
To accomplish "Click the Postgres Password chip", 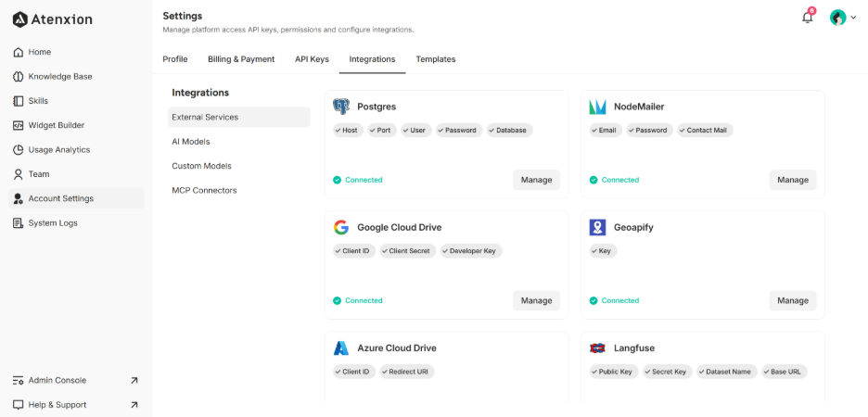I will pyautogui.click(x=459, y=131).
